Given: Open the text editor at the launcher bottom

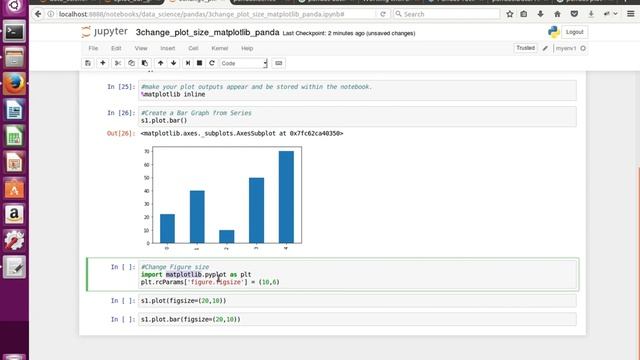Looking at the screenshot, I should 14,267.
